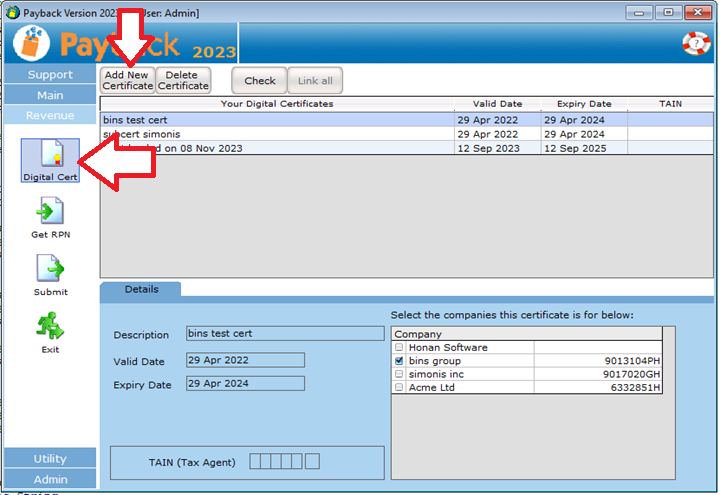Tick the Honan Software checkbox
720x495 pixels.
(x=400, y=347)
